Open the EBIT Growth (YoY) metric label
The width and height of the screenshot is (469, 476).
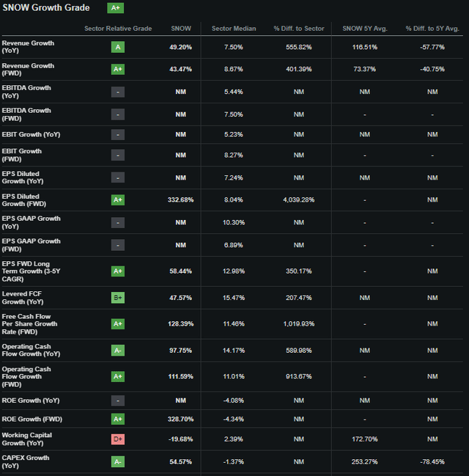pyautogui.click(x=31, y=134)
